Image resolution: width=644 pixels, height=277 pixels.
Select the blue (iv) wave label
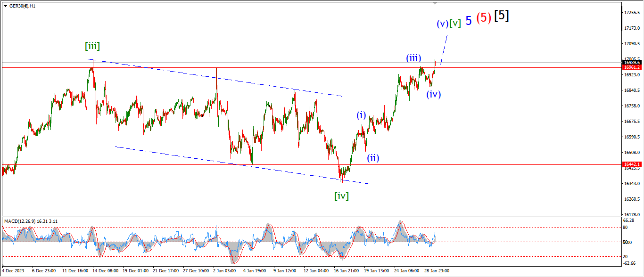tap(434, 94)
